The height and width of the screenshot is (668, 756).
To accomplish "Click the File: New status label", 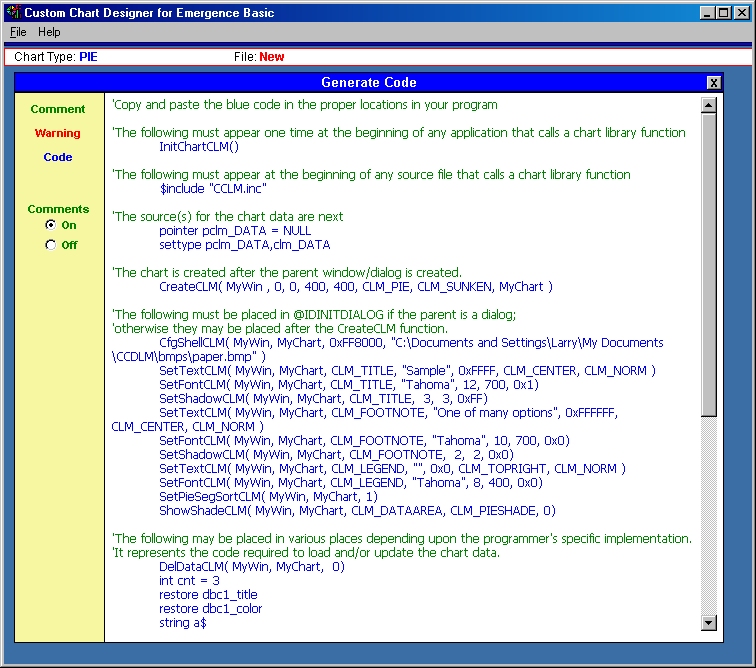I will pyautogui.click(x=259, y=57).
